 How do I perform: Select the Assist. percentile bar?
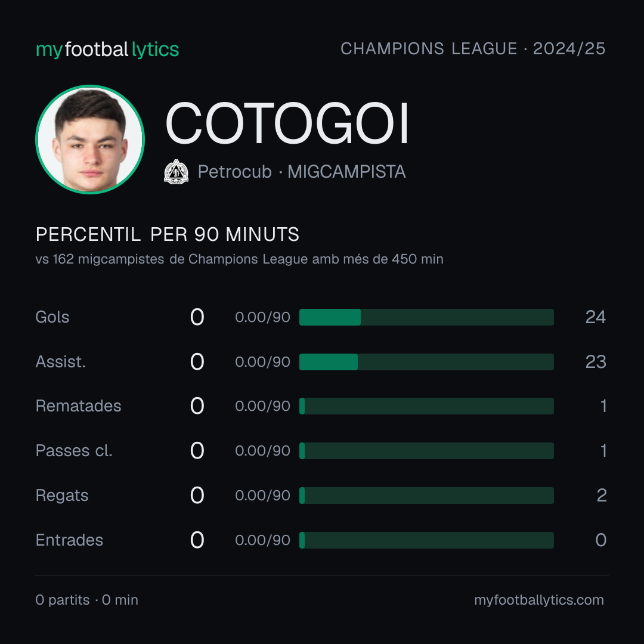[426, 362]
